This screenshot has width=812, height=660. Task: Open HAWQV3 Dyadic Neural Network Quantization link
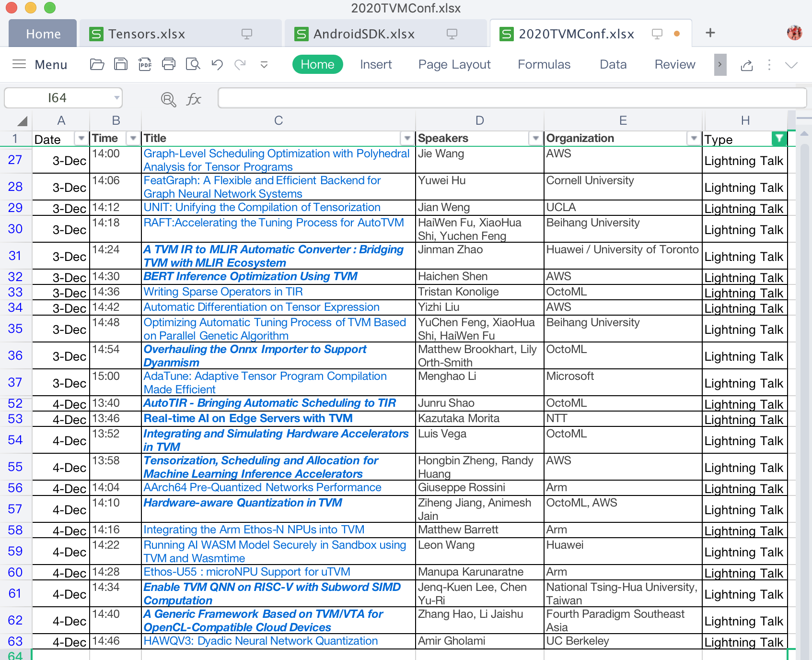[261, 641]
